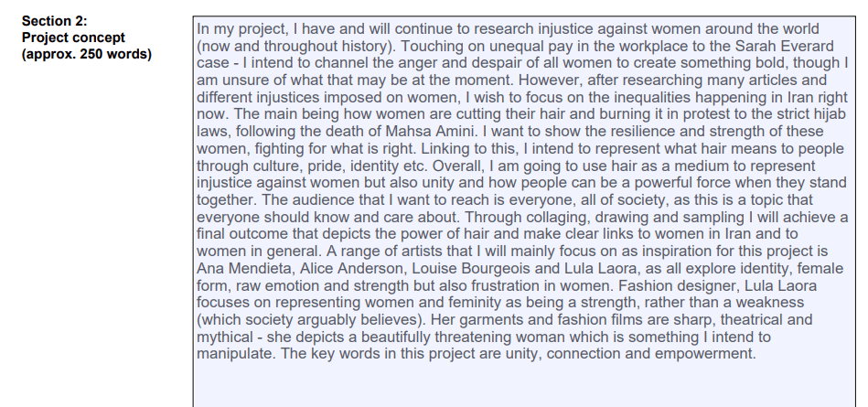The height and width of the screenshot is (407, 868).
Task: Click the 'Section 2:' heading label
Action: 53,21
